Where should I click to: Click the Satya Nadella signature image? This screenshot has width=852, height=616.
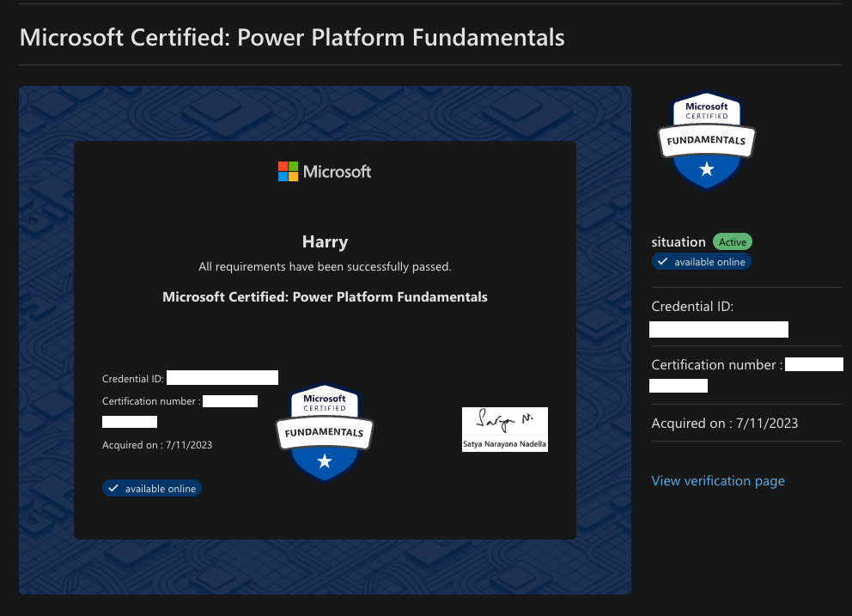pyautogui.click(x=505, y=429)
